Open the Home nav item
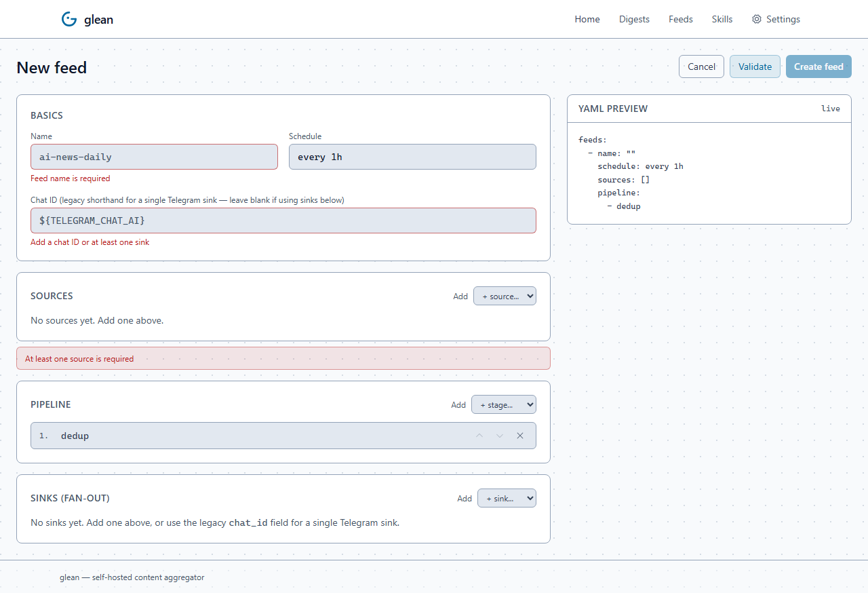 587,19
